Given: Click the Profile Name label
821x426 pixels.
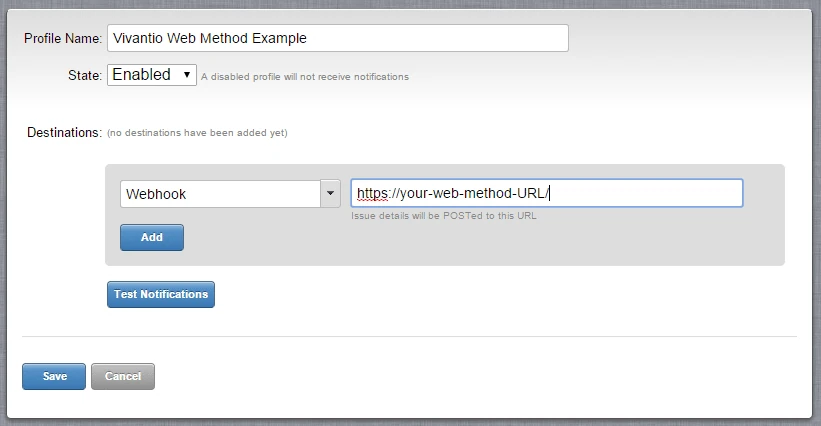Looking at the screenshot, I should tap(63, 39).
